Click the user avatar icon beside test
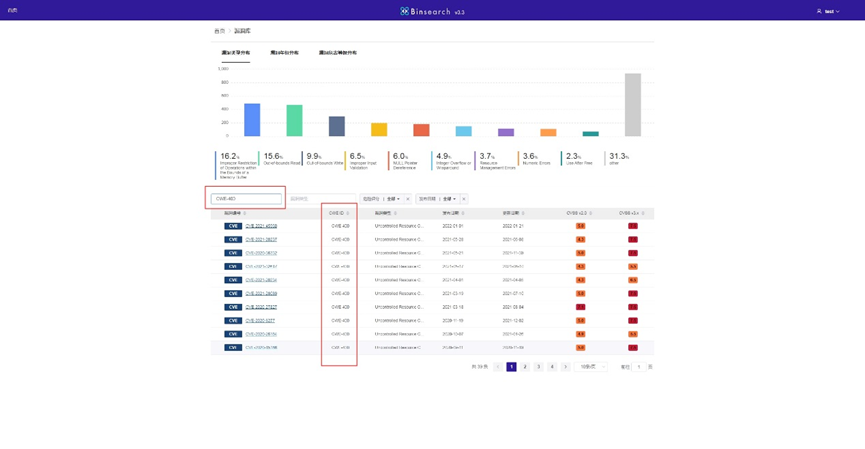The width and height of the screenshot is (865, 449). 819,11
